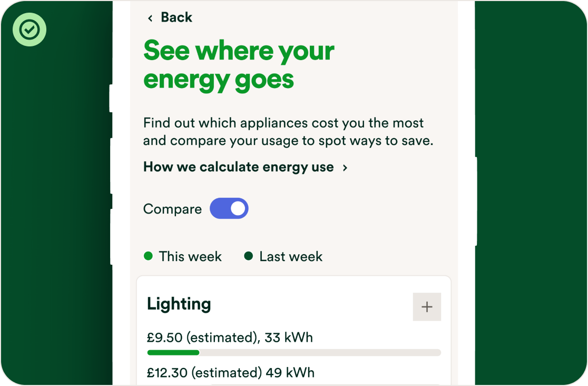Toggle the Compare switch off
Image resolution: width=588 pixels, height=386 pixels.
[229, 209]
